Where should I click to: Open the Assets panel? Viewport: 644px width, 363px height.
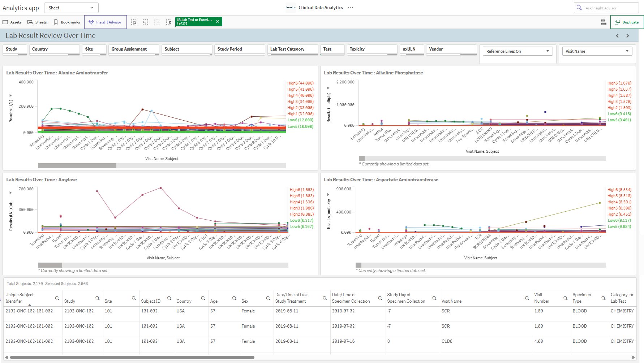pyautogui.click(x=12, y=22)
